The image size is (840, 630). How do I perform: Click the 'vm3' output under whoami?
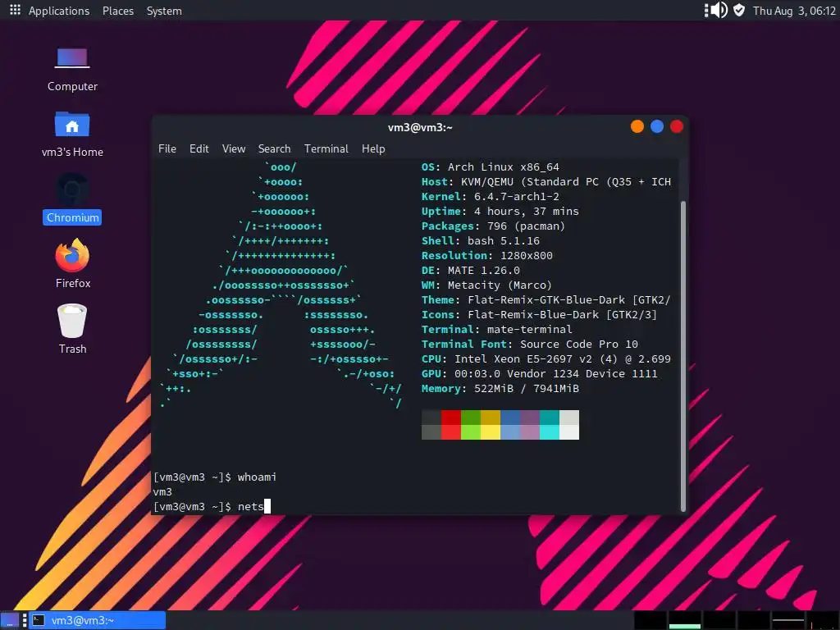[x=163, y=492]
